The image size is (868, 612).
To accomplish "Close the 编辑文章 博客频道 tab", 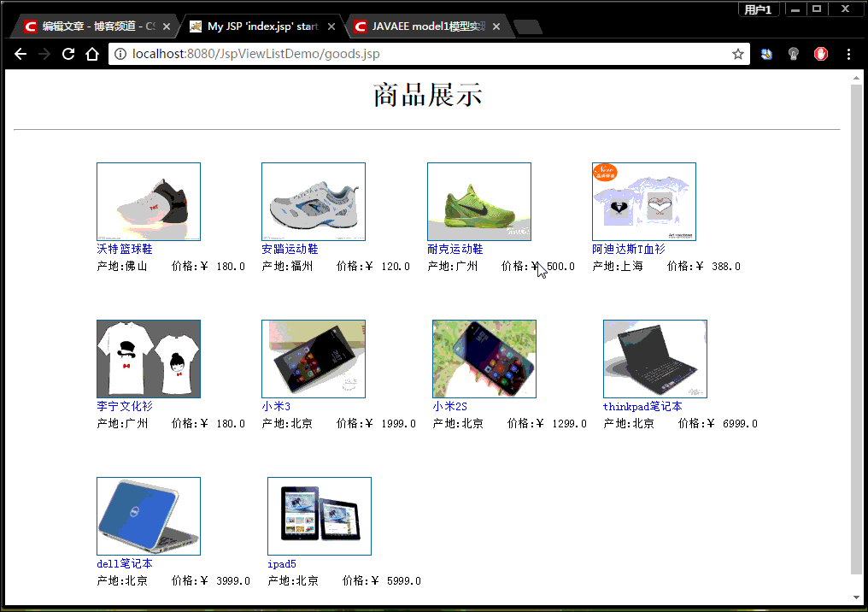I will pos(167,26).
